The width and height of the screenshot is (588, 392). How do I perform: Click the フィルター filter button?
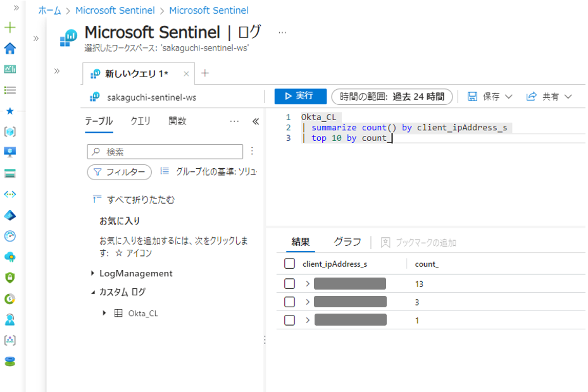pyautogui.click(x=119, y=172)
